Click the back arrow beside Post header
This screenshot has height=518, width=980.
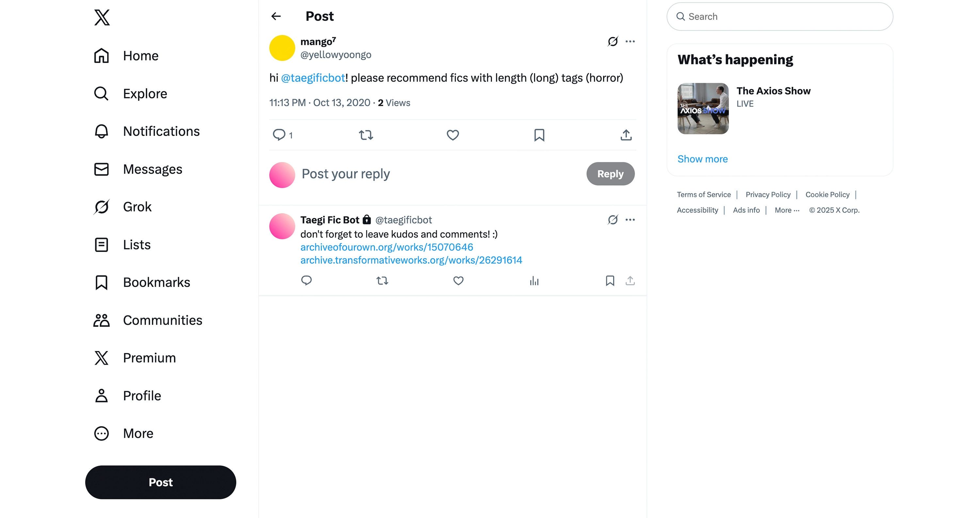pyautogui.click(x=276, y=16)
